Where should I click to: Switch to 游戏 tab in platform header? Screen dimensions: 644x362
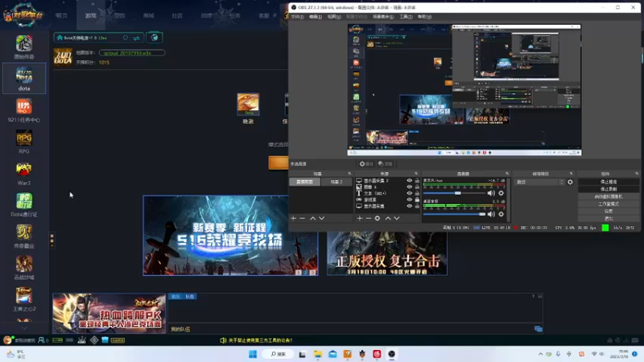click(x=91, y=15)
